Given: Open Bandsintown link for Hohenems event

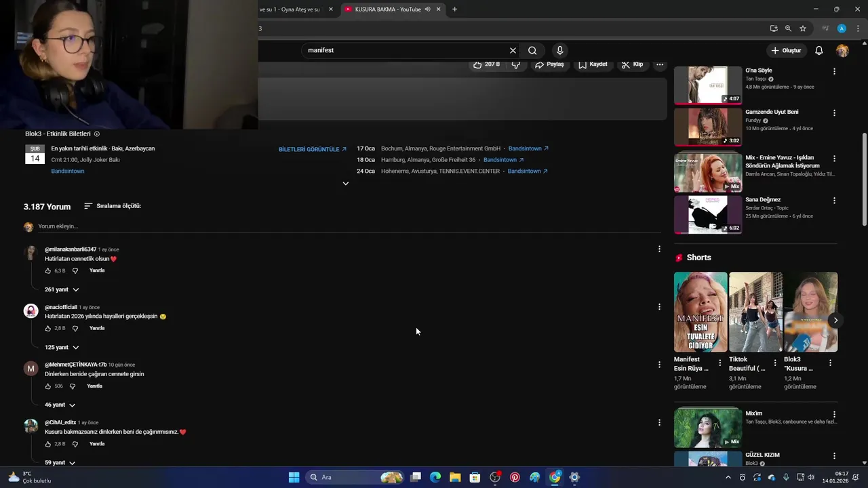Looking at the screenshot, I should [x=528, y=171].
